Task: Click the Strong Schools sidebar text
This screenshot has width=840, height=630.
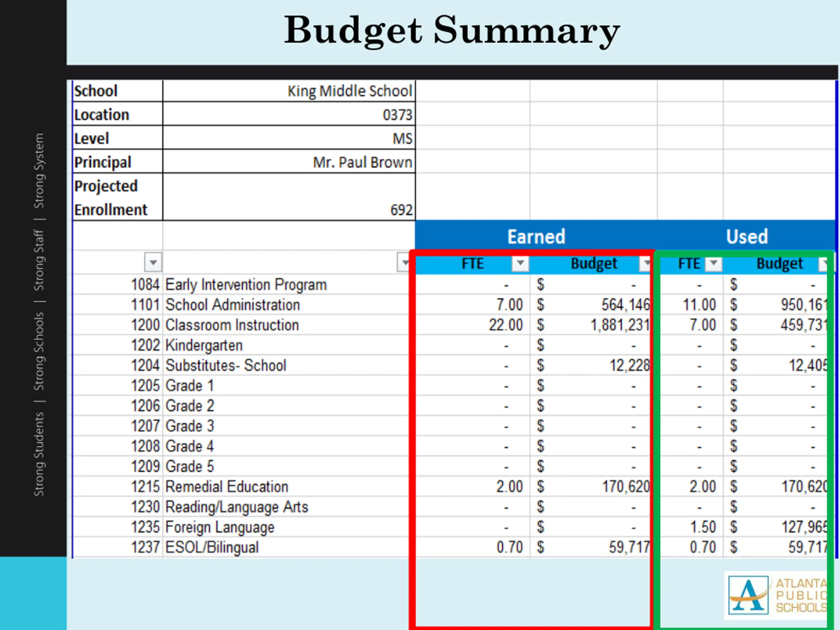Action: point(39,351)
